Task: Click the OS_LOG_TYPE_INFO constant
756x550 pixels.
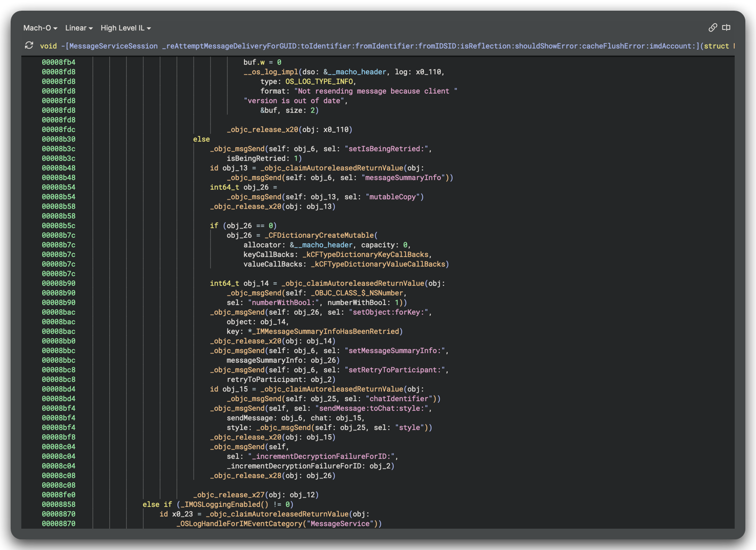Action: pyautogui.click(x=319, y=82)
